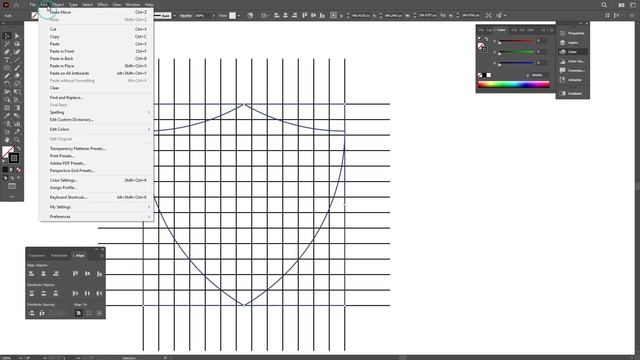Screen dimensions: 640x360
Task: Pick a color from the spectrum bar
Action: point(514,84)
